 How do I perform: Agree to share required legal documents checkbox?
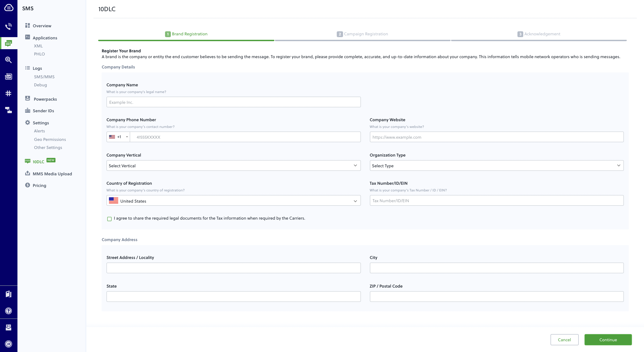point(109,219)
